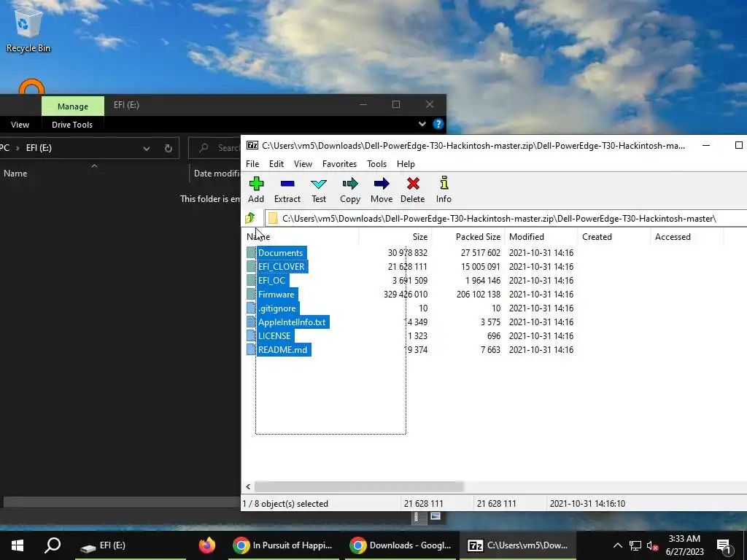Switch to Downloads Chrome taskbar window
747x560 pixels.
coord(400,545)
